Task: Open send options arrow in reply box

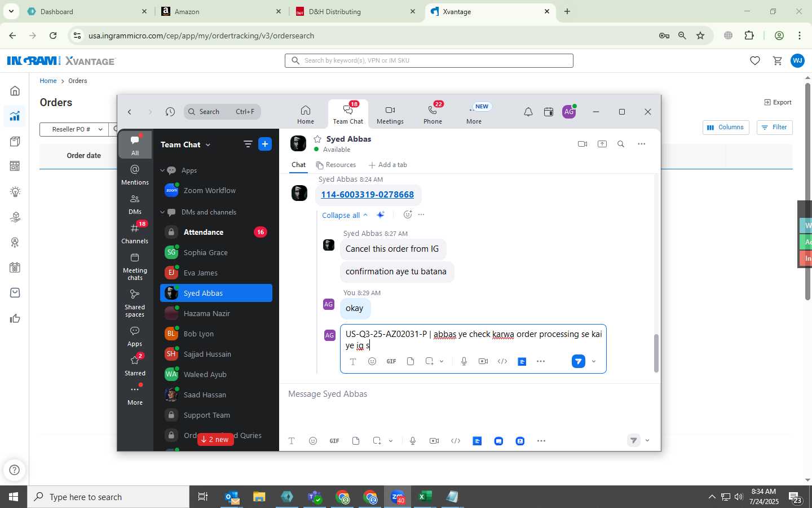Action: [x=594, y=361]
